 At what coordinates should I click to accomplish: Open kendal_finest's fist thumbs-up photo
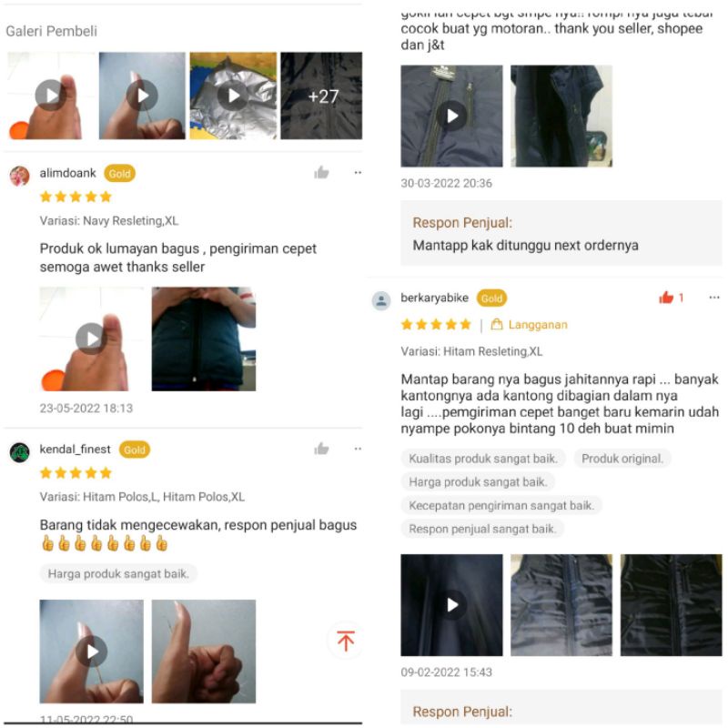[x=204, y=652]
